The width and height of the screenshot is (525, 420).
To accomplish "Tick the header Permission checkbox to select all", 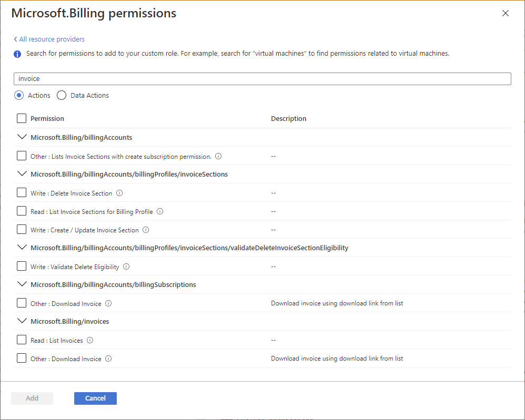I will [21, 118].
